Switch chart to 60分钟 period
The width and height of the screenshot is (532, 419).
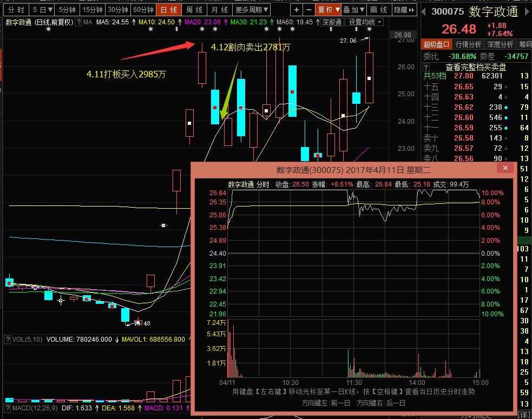pos(143,10)
